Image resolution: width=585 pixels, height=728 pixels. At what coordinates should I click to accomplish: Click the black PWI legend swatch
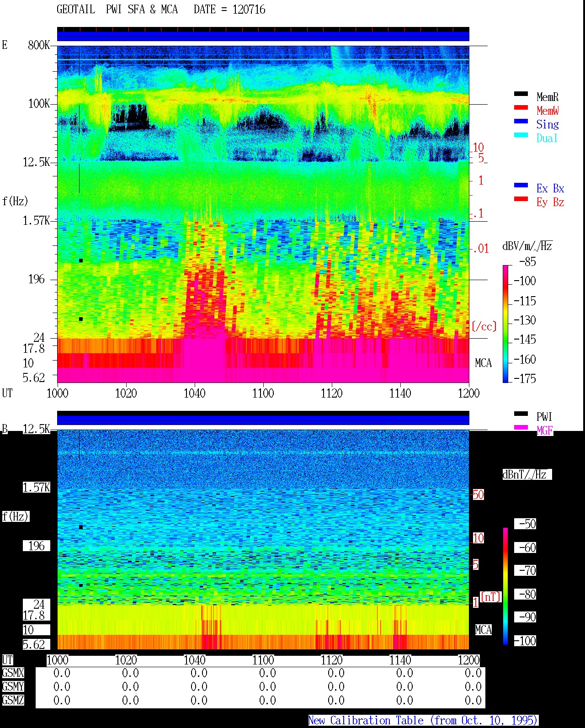[x=521, y=414]
